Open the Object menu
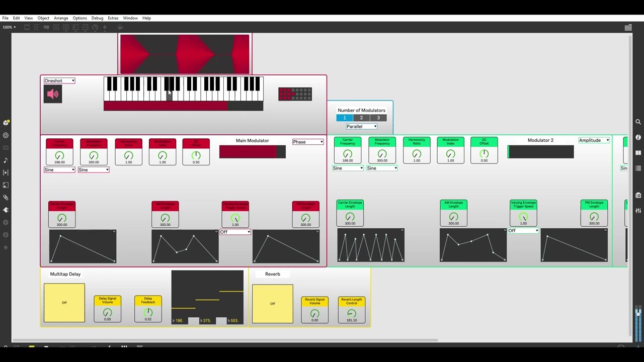This screenshot has height=362, width=644. coord(43,18)
